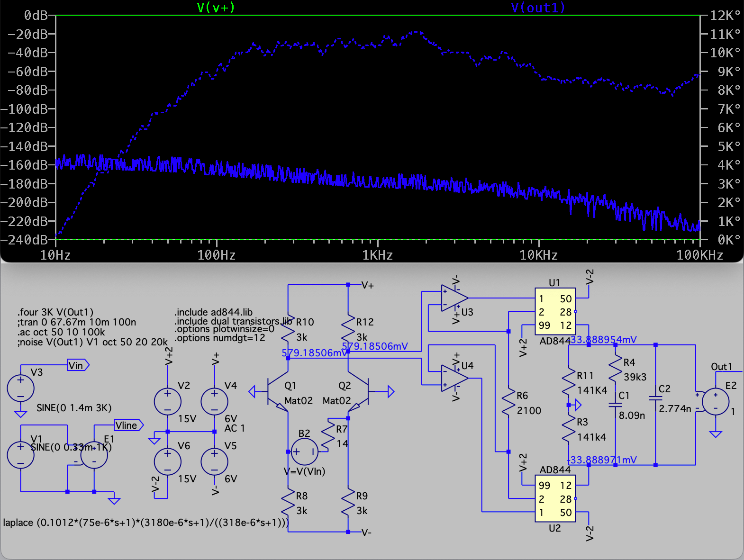Click the V- net label beside R9

(366, 532)
